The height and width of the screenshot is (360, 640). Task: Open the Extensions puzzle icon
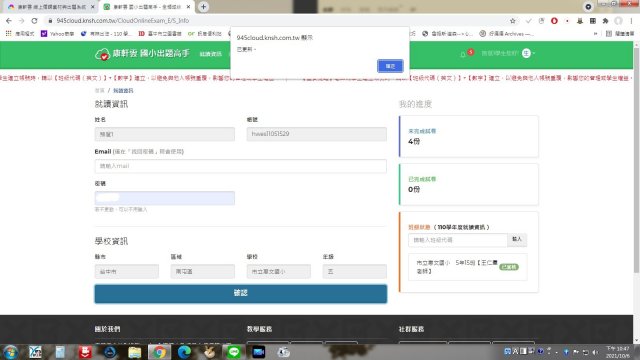(x=606, y=20)
